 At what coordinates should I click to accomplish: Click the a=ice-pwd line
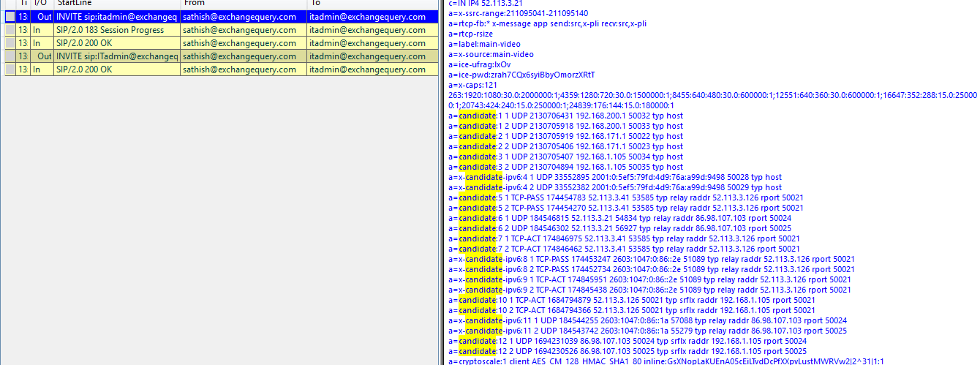point(521,75)
